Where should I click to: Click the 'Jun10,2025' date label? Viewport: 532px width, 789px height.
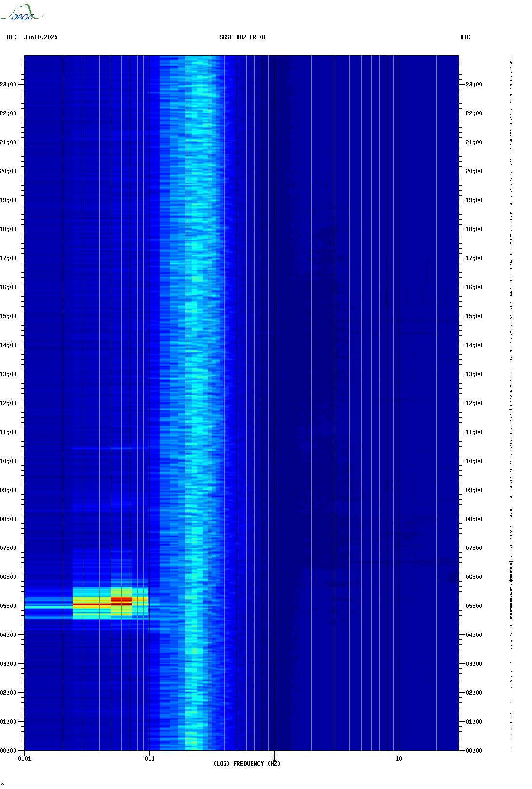pos(41,37)
